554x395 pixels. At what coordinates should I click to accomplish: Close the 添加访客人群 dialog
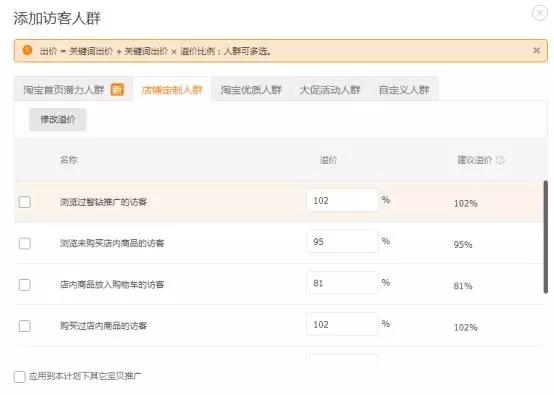point(540,13)
